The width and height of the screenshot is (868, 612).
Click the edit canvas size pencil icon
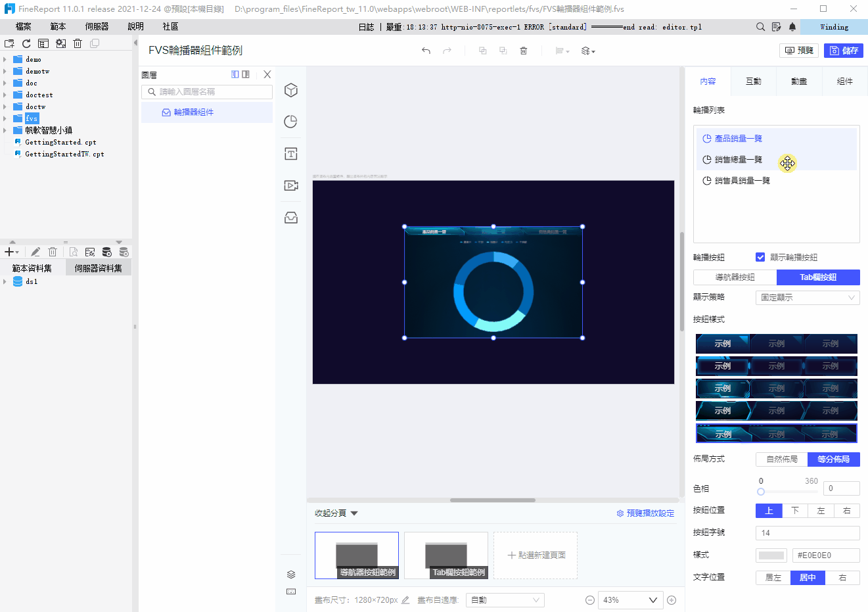pos(405,600)
